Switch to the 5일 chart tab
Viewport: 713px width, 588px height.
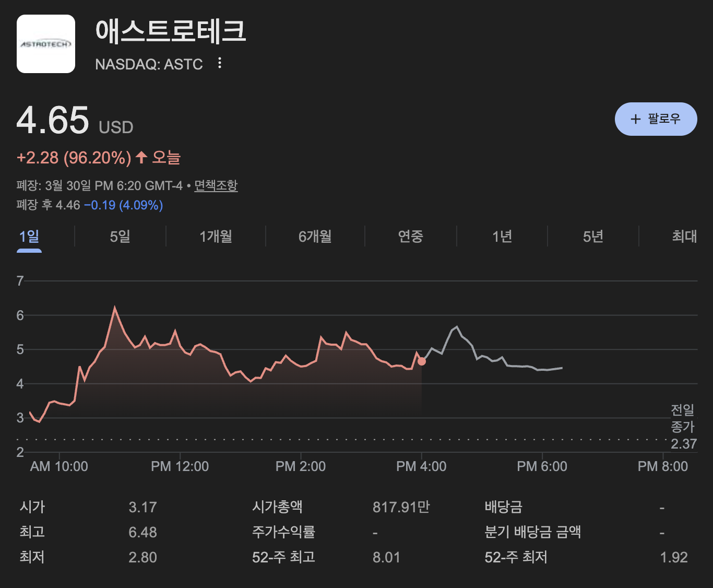pos(120,237)
